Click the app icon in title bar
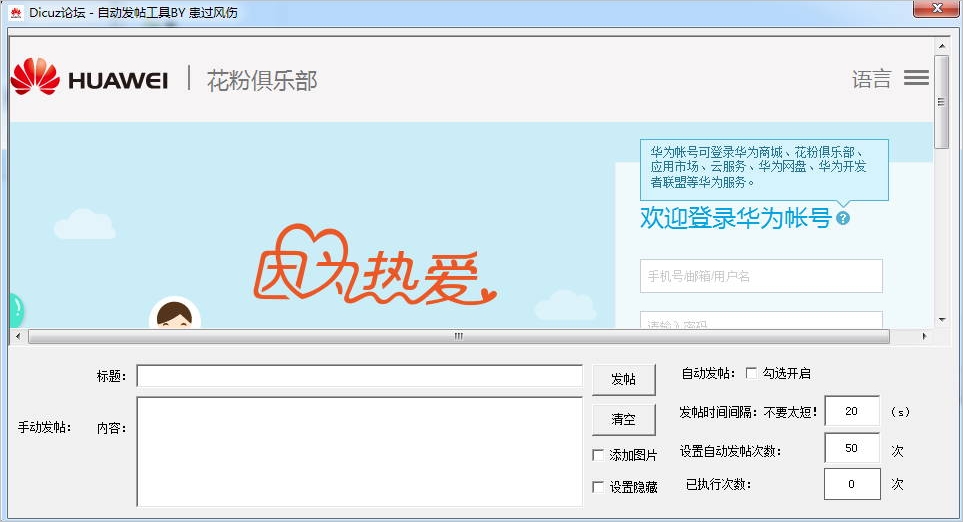Image resolution: width=963 pixels, height=522 pixels. click(16, 12)
